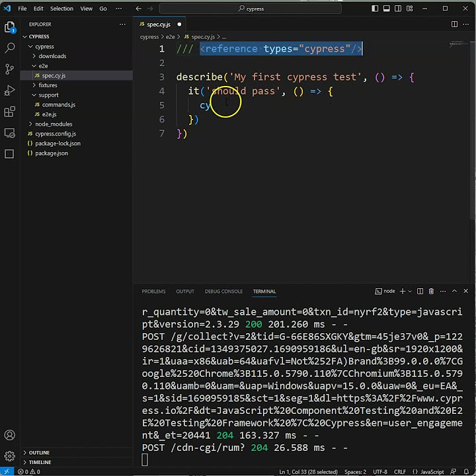This screenshot has height=476, width=476.
Task: Switch to the PROBLEMS tab
Action: point(153,292)
